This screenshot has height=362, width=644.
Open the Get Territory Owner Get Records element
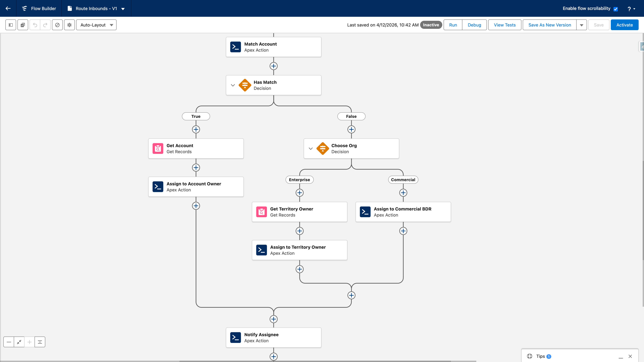(x=299, y=212)
